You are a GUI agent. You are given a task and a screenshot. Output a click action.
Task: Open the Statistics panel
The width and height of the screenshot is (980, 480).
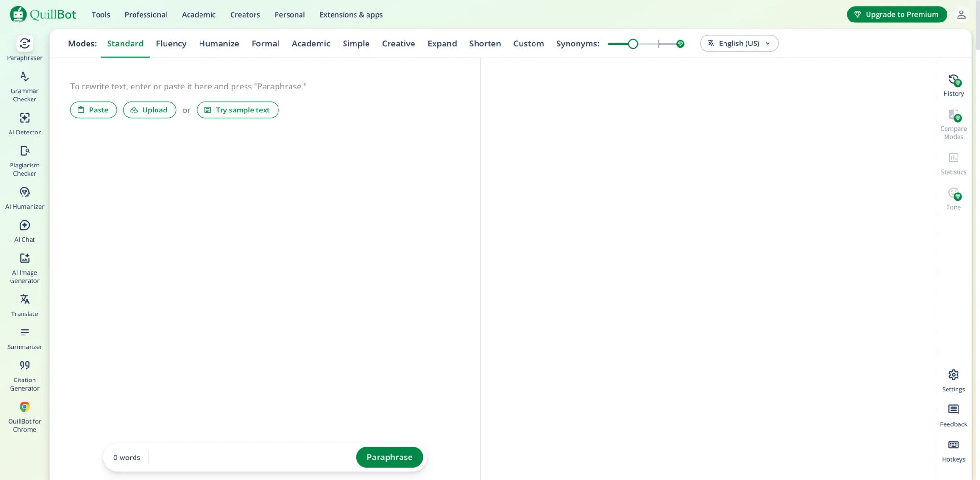pos(953,164)
